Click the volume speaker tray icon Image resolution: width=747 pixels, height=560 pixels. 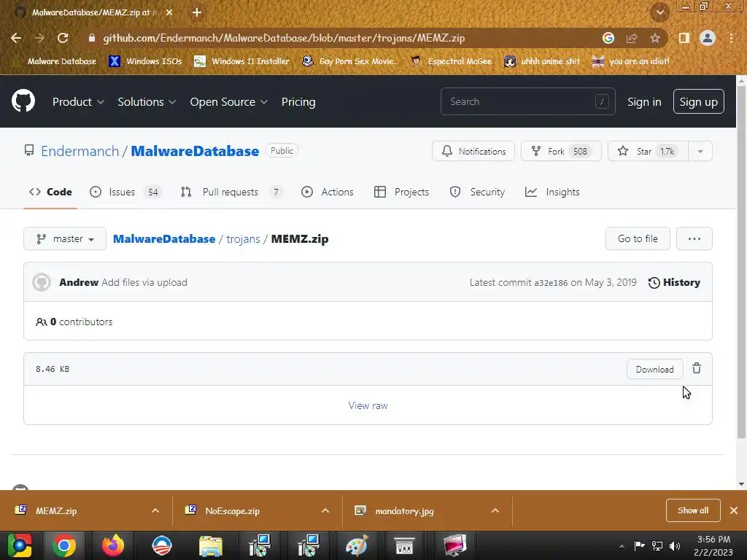[x=675, y=545]
